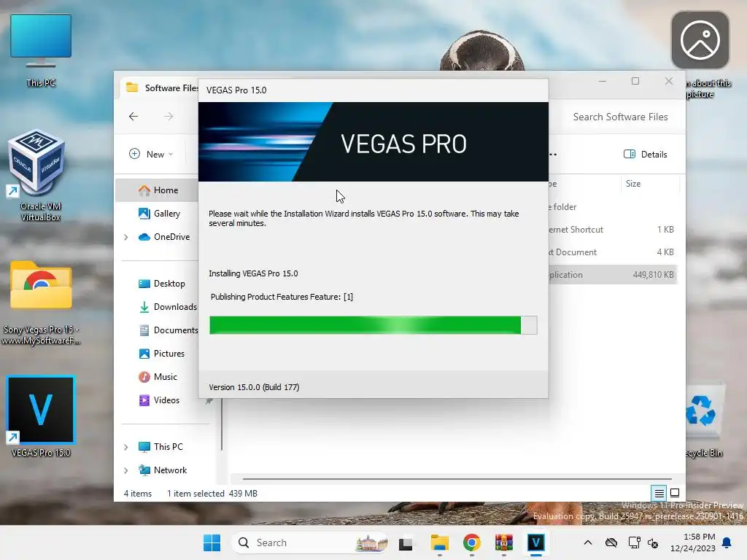Expand the This PC tree node
Image resolution: width=747 pixels, height=560 pixels.
click(125, 447)
